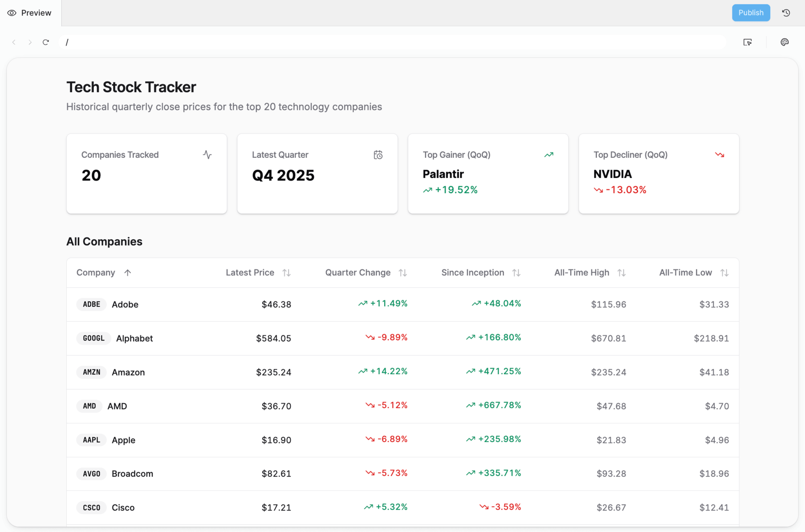Reload the preview page
Image resolution: width=805 pixels, height=532 pixels.
pyautogui.click(x=46, y=42)
